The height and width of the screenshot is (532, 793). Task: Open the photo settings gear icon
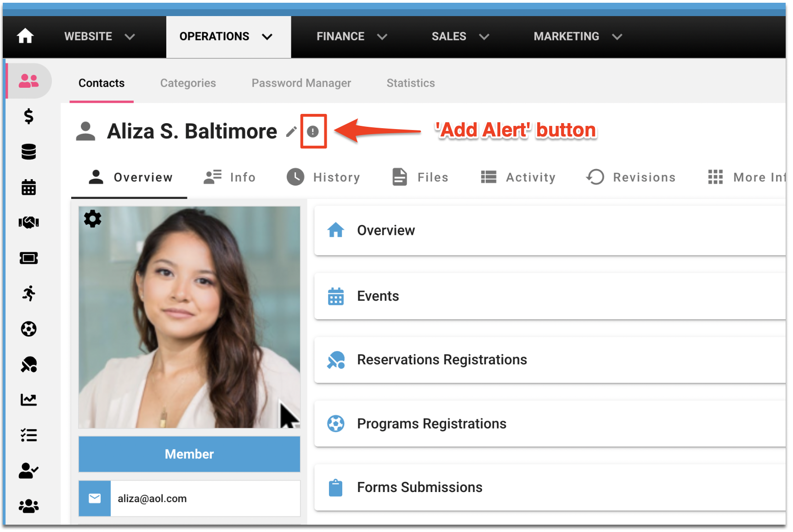92,219
